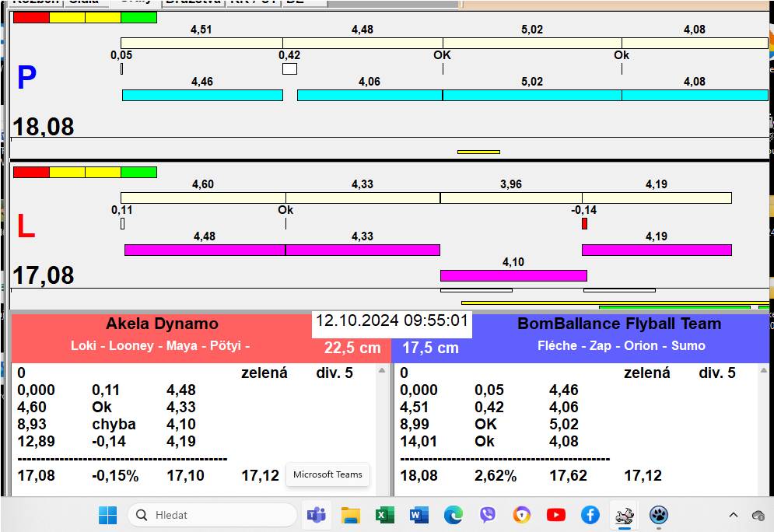Open the YouTube taskbar icon

(555, 515)
